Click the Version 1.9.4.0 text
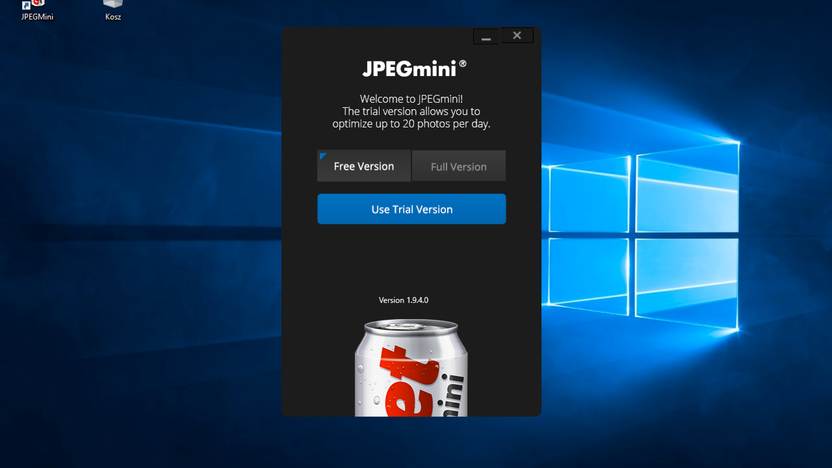Image resolution: width=832 pixels, height=468 pixels. (x=403, y=300)
